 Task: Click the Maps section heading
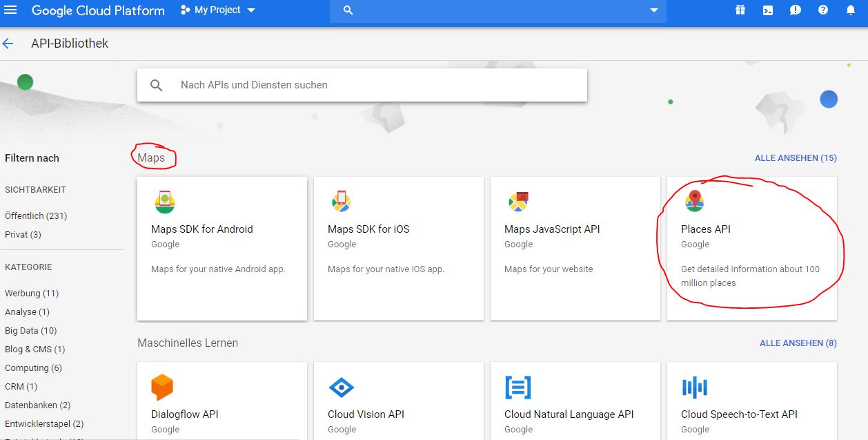click(x=151, y=158)
